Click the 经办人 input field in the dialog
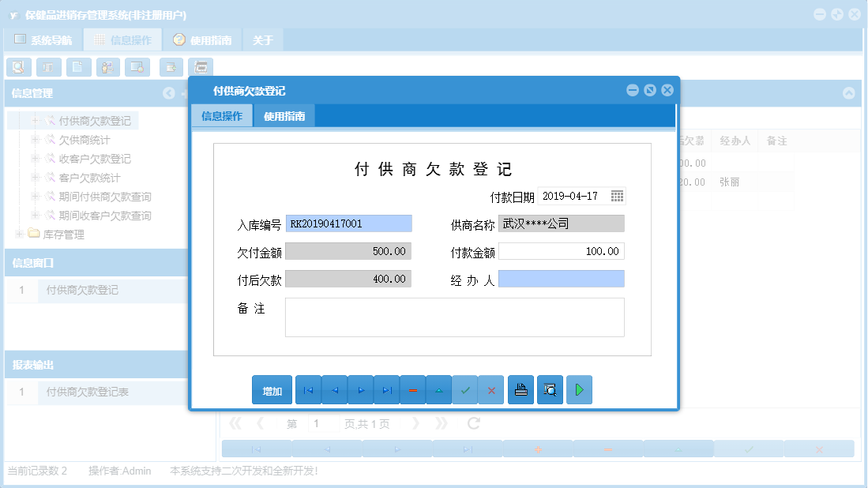Viewport: 868px width, 488px height. pos(561,279)
